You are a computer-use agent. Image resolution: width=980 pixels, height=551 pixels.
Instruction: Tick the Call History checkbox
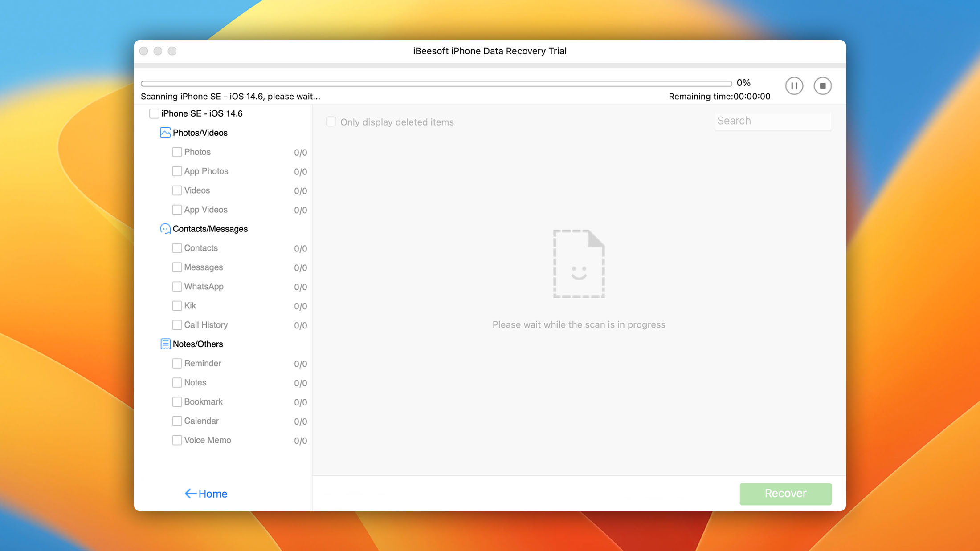click(x=177, y=325)
